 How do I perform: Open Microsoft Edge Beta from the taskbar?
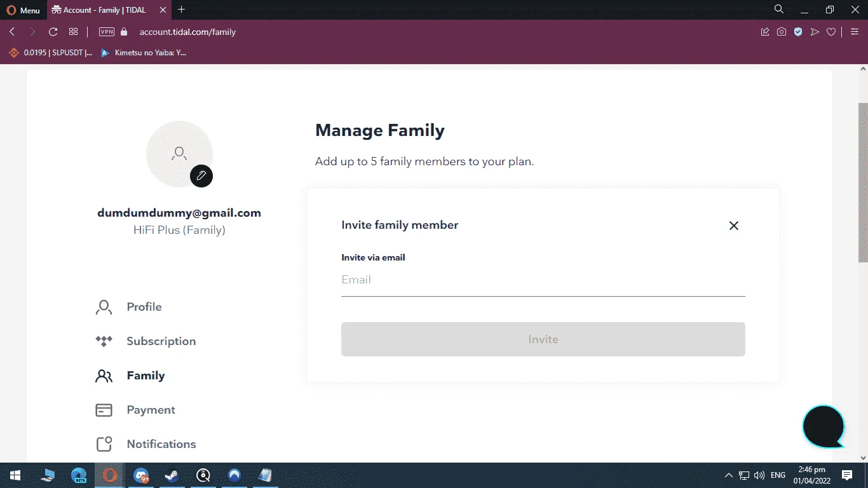tap(79, 475)
